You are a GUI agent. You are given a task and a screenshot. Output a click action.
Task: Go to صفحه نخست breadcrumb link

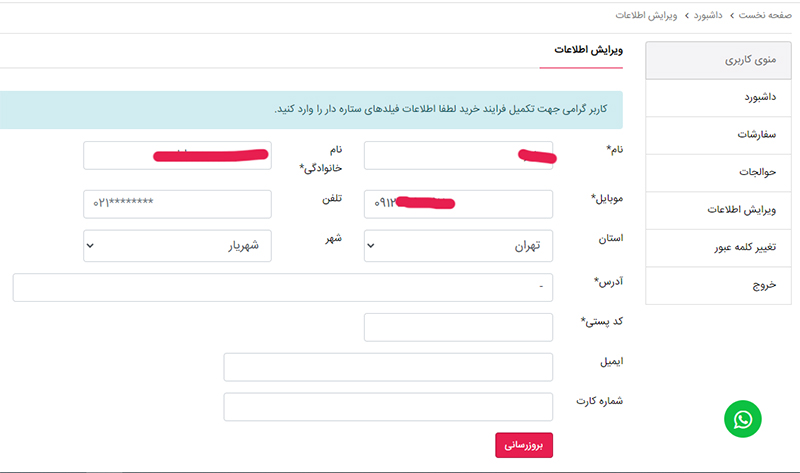[765, 15]
